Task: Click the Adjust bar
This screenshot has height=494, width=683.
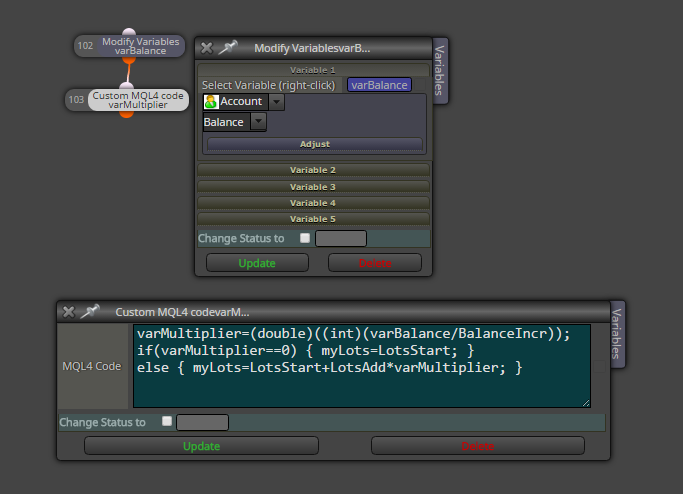Action: (314, 144)
